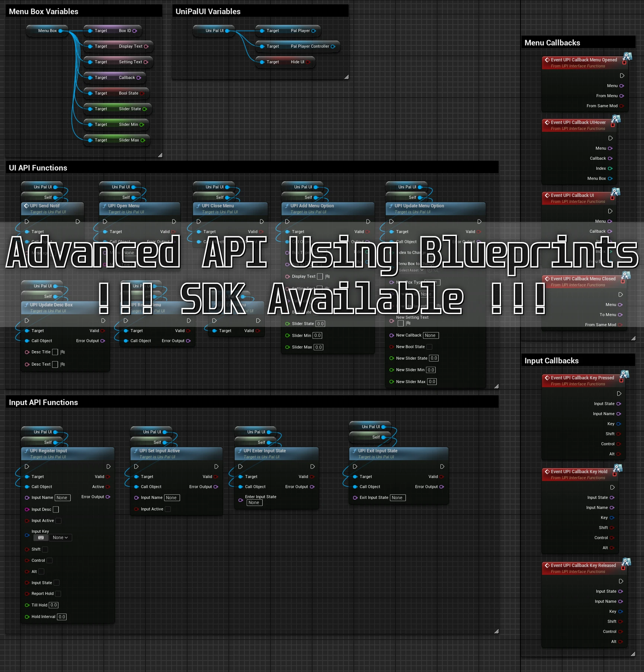The height and width of the screenshot is (672, 644).
Task: Click the Slider Min value on Add Menu Option
Action: point(317,335)
